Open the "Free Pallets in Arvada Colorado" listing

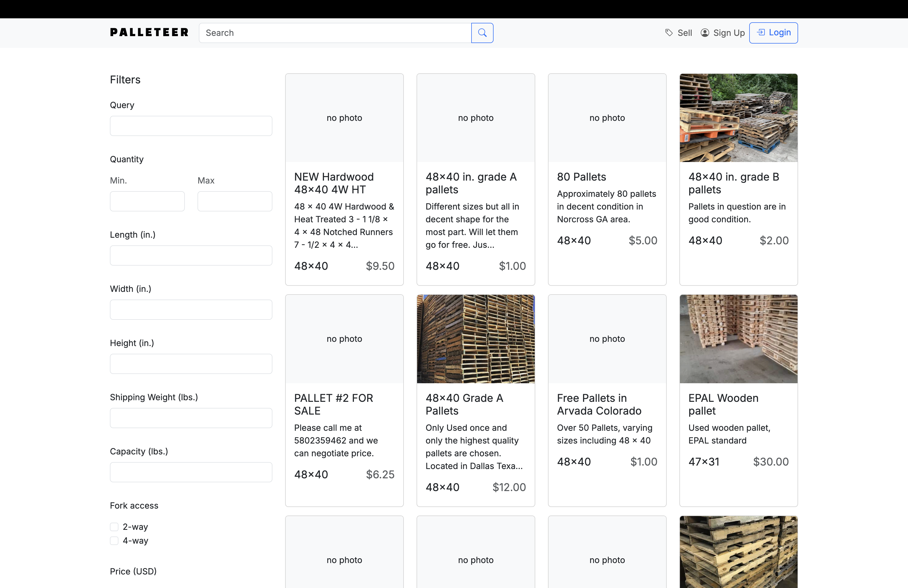tap(599, 404)
